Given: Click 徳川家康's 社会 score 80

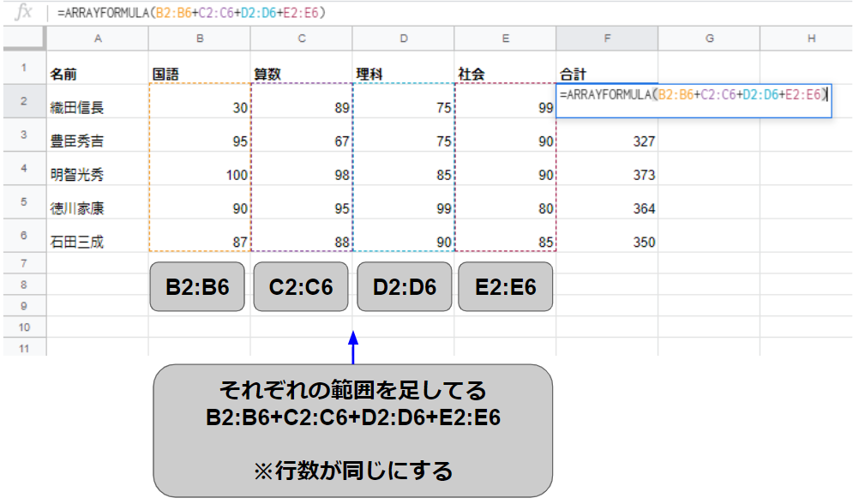Looking at the screenshot, I should (506, 202).
